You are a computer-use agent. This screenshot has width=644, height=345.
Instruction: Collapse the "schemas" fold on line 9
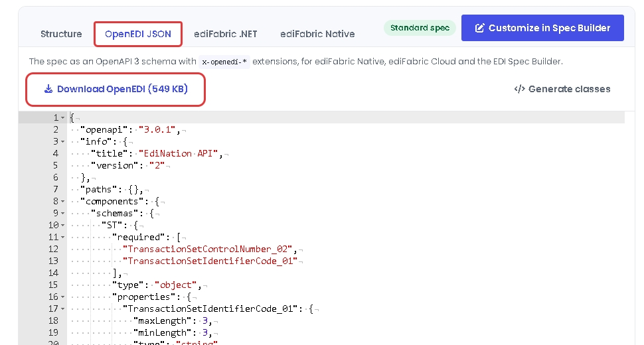point(63,214)
